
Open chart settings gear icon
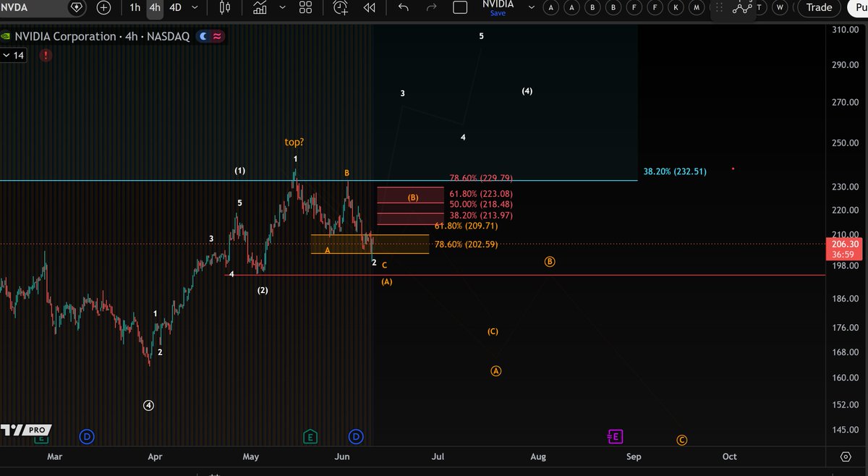coord(846,456)
